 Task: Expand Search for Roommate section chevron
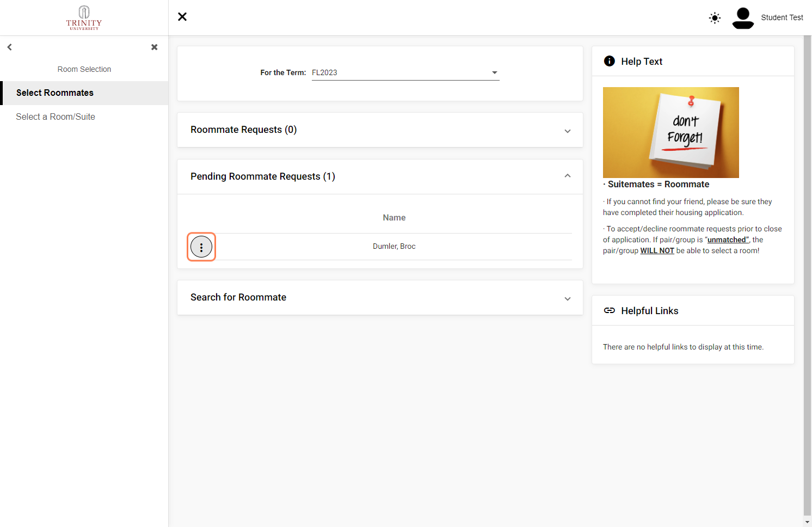[568, 298]
